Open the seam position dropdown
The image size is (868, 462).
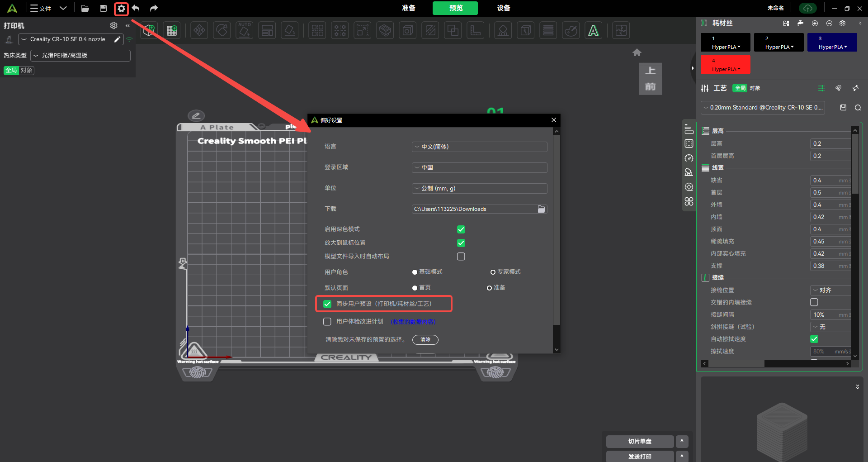pyautogui.click(x=830, y=290)
